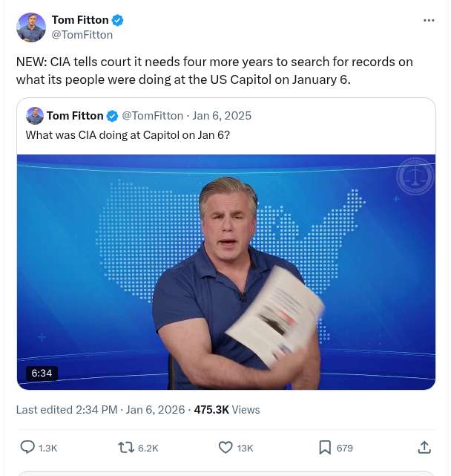This screenshot has width=451, height=476.
Task: Click the reply speech bubble icon
Action: click(27, 447)
